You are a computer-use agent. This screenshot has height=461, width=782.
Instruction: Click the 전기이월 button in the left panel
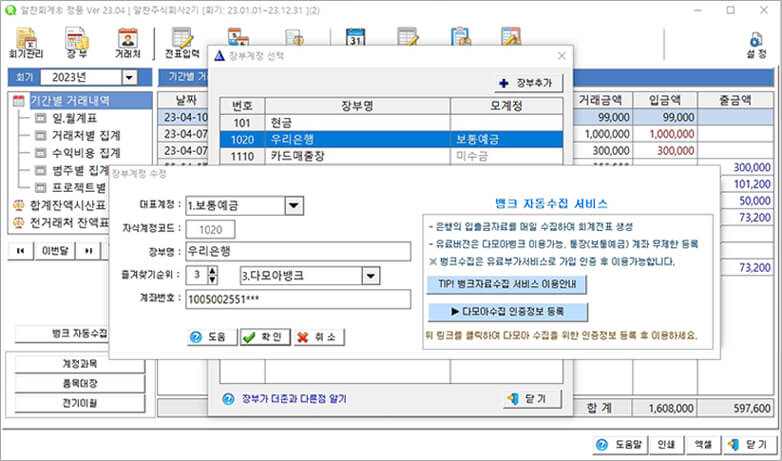click(80, 403)
